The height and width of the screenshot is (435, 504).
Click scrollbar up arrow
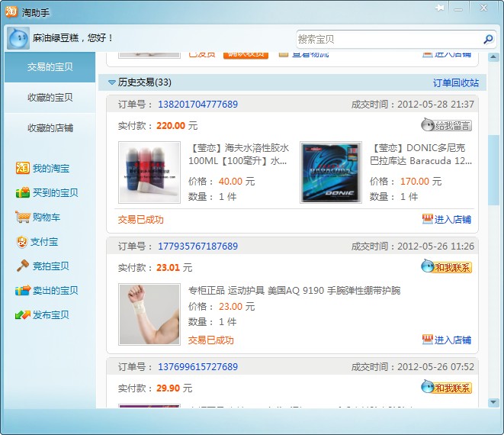493,57
